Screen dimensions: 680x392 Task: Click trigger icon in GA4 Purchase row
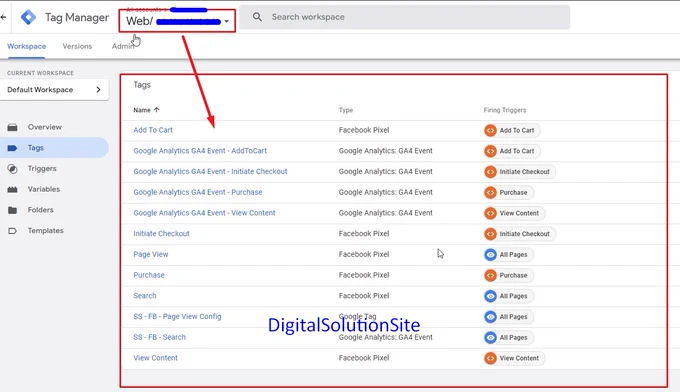[490, 193]
